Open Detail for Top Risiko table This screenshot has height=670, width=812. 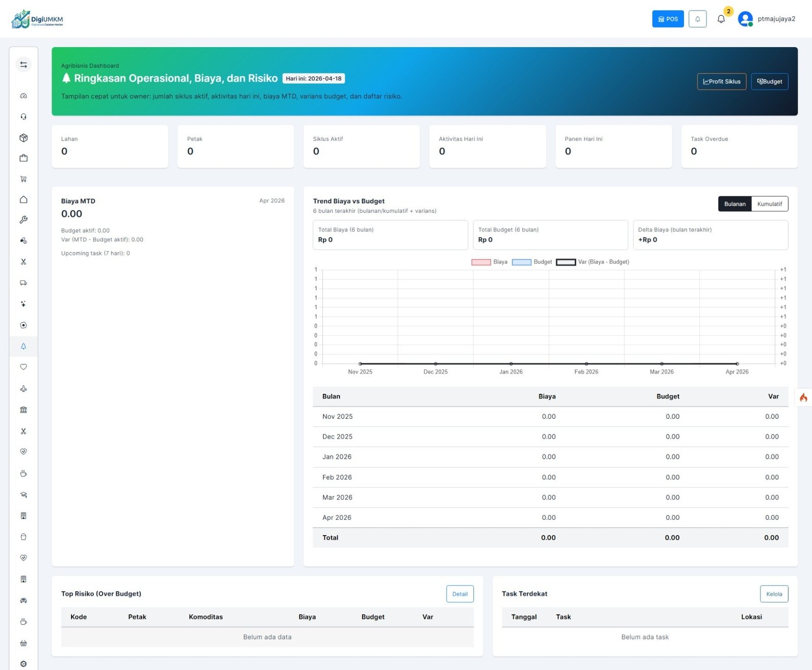[460, 594]
